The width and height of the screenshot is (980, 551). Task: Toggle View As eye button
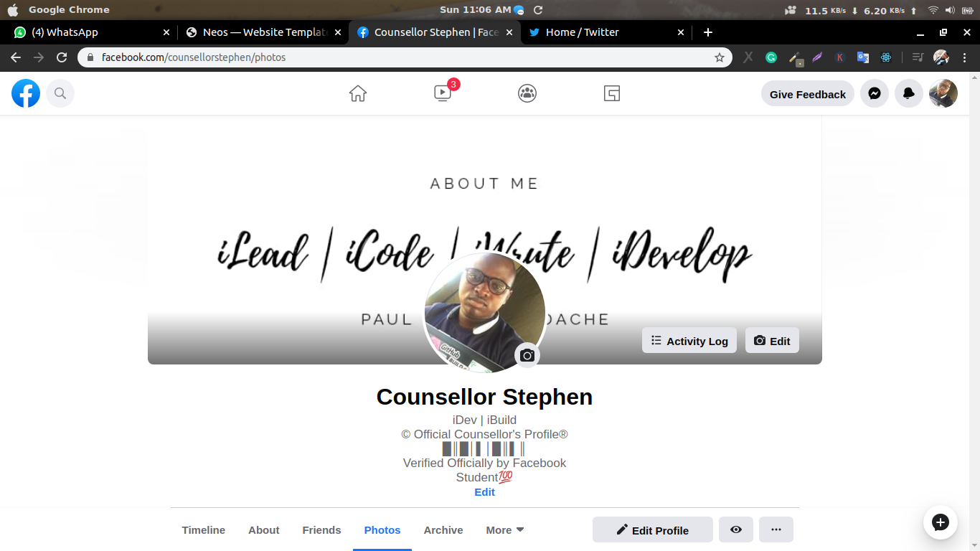(x=736, y=529)
